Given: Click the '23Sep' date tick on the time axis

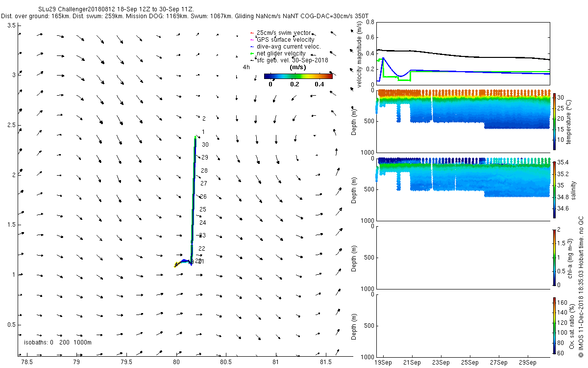Looking at the screenshot, I should pyautogui.click(x=441, y=363).
